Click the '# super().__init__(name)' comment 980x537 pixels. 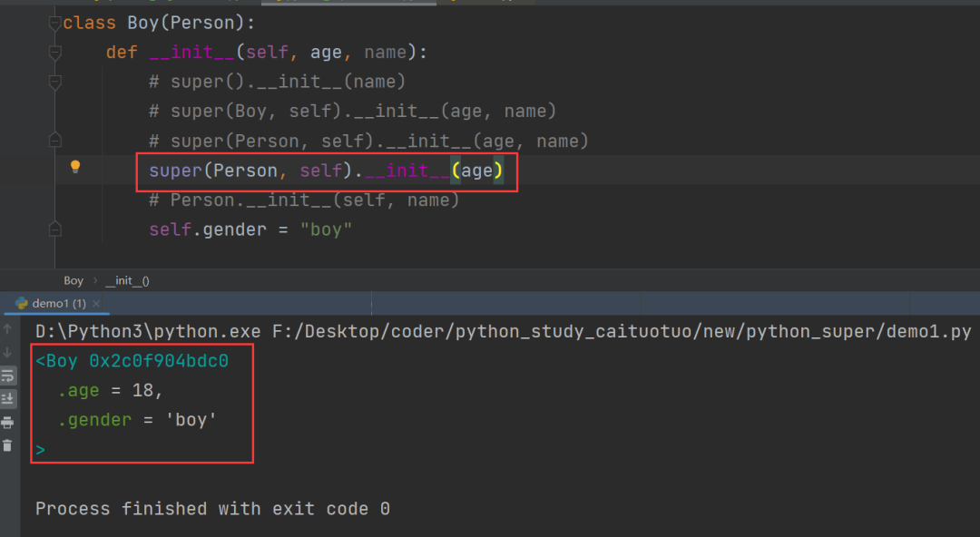click(278, 82)
